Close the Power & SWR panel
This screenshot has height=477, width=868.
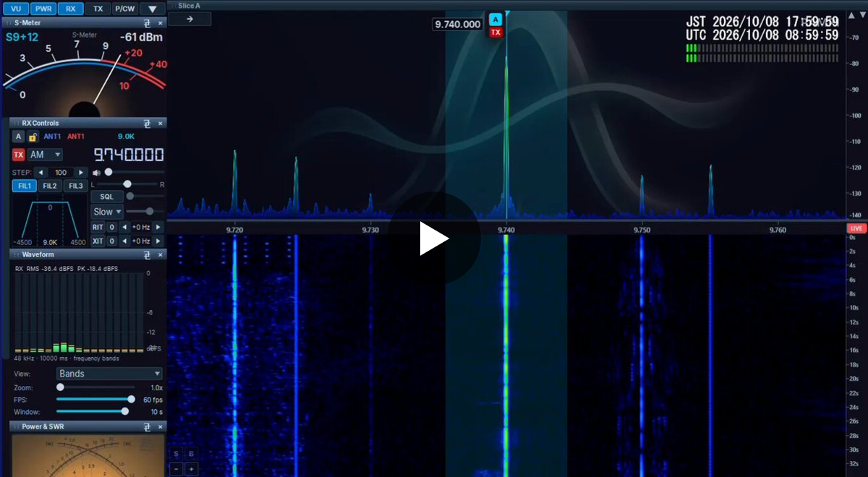pyautogui.click(x=161, y=426)
